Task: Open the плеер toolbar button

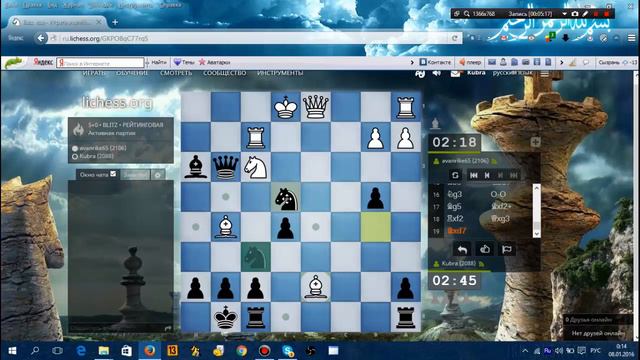Action: pyautogui.click(x=470, y=62)
